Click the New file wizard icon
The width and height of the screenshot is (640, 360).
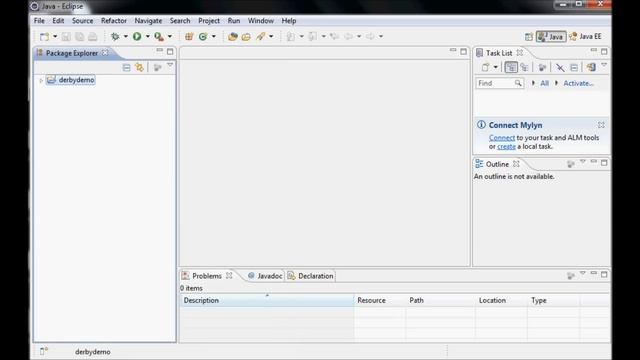point(44,36)
